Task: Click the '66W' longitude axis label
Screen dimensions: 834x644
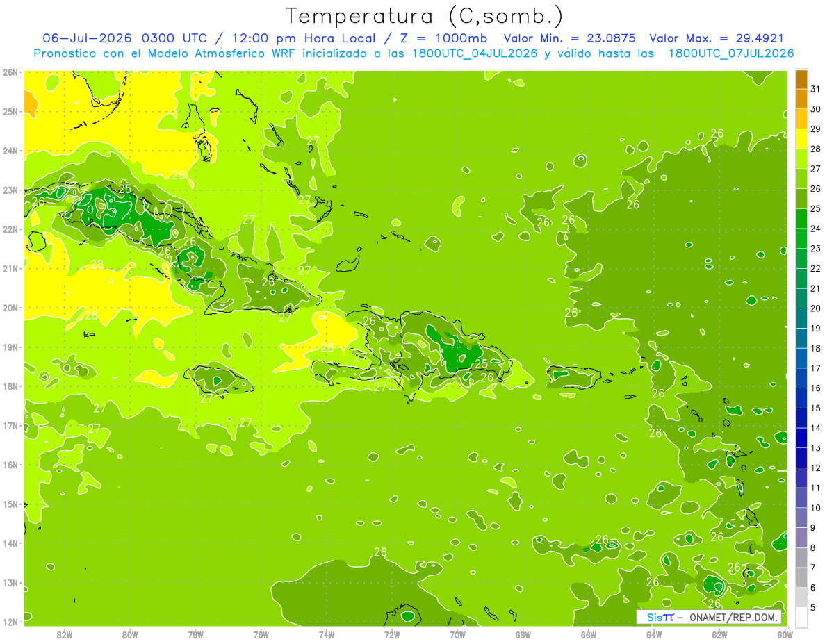Action: (589, 634)
